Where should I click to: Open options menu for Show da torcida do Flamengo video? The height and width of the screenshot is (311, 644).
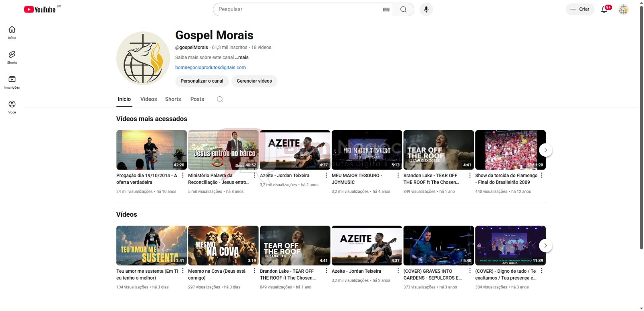click(x=542, y=175)
